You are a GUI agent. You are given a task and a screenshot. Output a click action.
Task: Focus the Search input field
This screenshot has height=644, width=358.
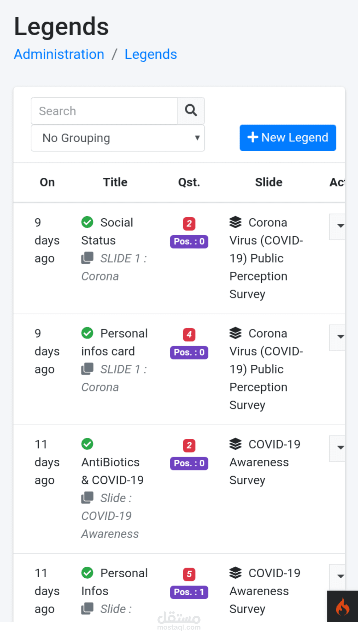[104, 111]
